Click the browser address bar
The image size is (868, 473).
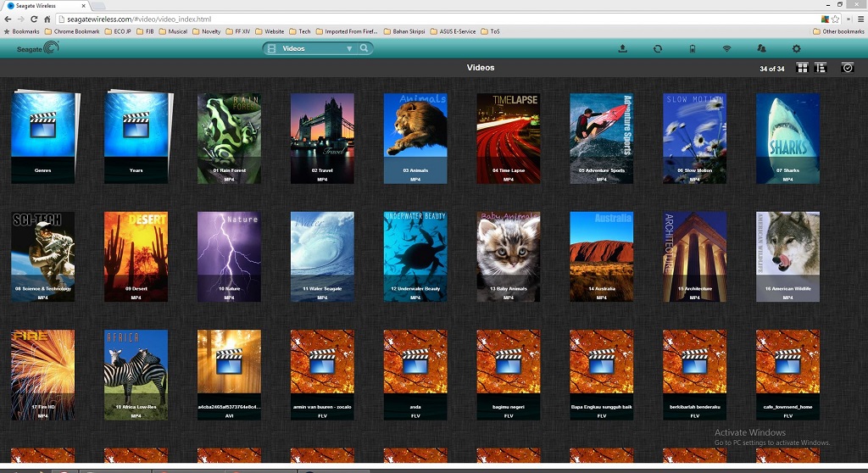pos(424,19)
